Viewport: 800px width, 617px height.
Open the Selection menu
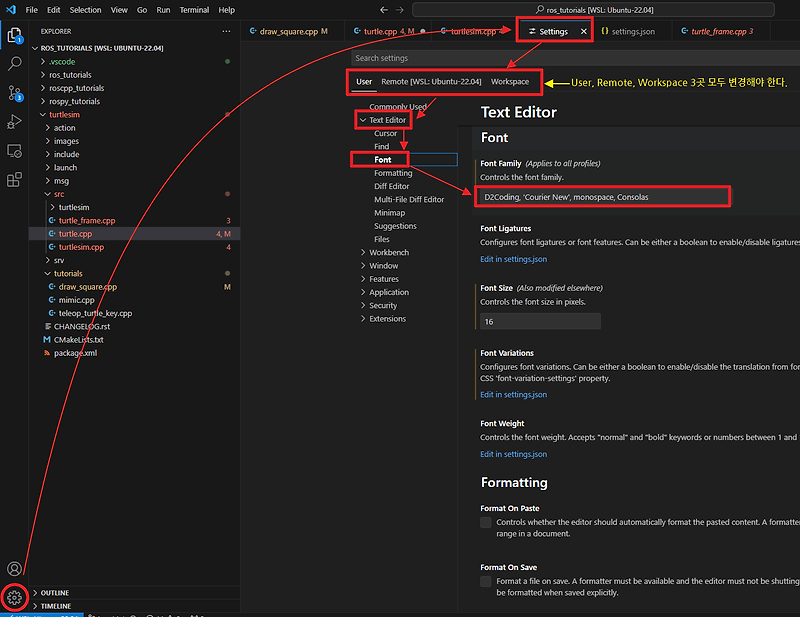(85, 10)
